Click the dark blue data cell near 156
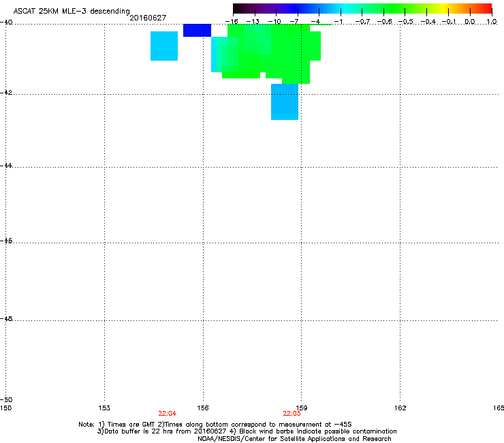The width and height of the screenshot is (504, 443). [197, 30]
